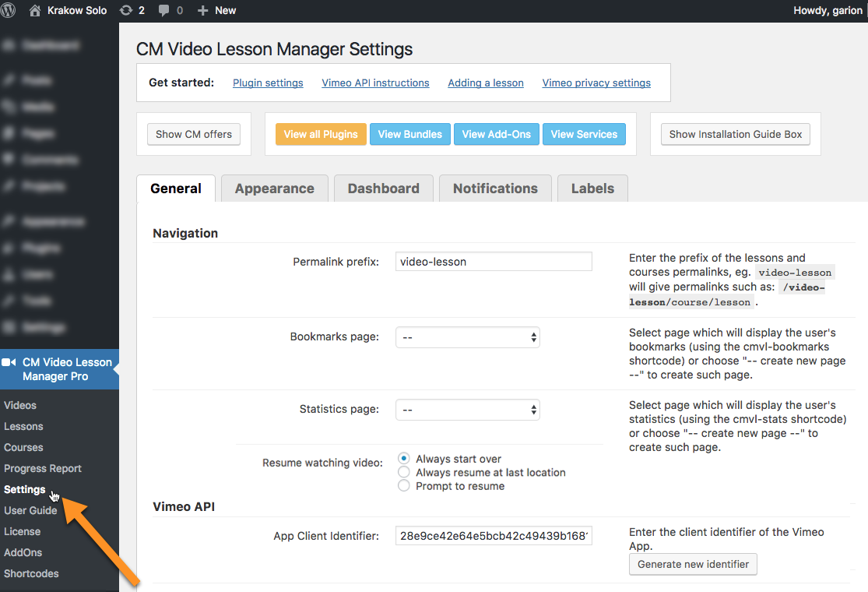868x592 pixels.
Task: Open AddOns in the sidebar menu
Action: (x=23, y=553)
